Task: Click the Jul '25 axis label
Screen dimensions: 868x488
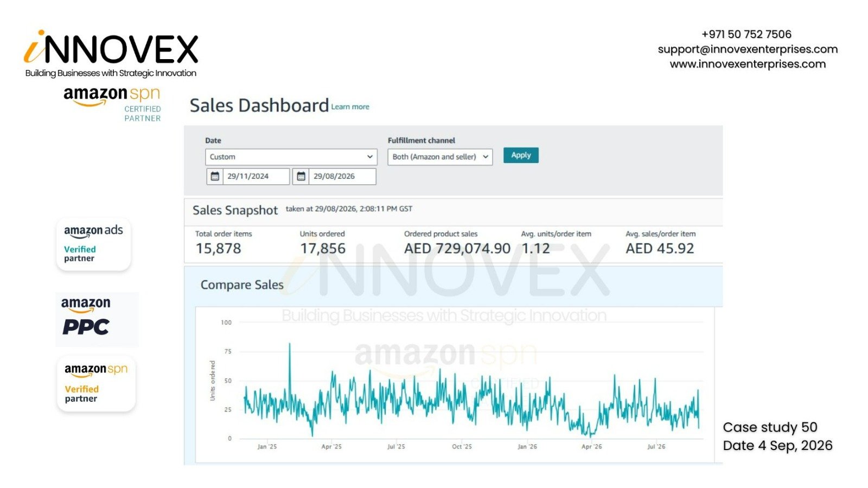Action: pos(396,447)
